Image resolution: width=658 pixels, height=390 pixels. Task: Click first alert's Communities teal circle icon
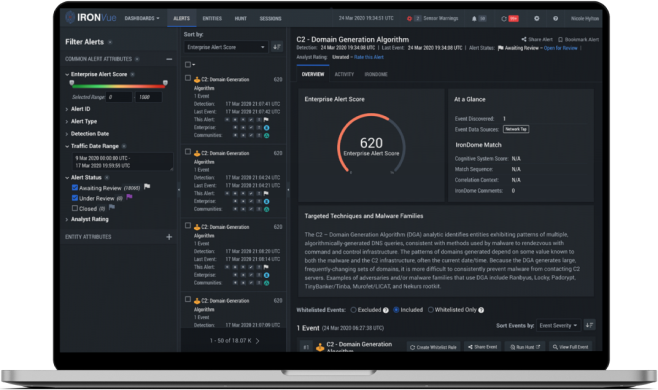coord(266,136)
